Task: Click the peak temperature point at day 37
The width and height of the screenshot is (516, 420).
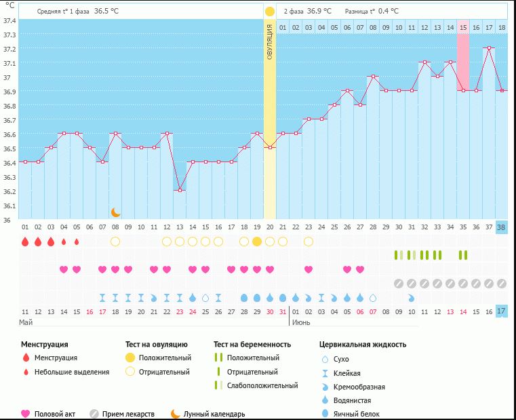Action: tap(488, 48)
